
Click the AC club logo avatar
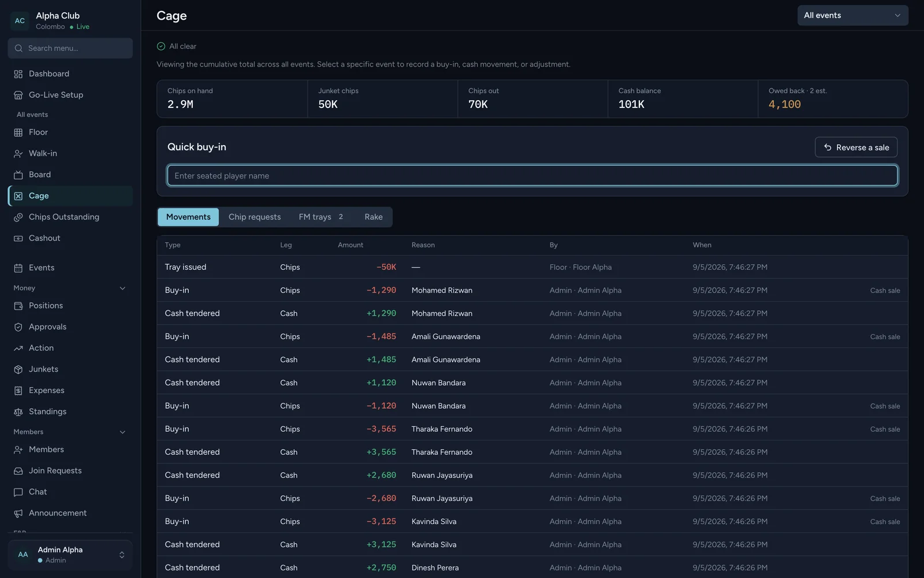point(20,21)
